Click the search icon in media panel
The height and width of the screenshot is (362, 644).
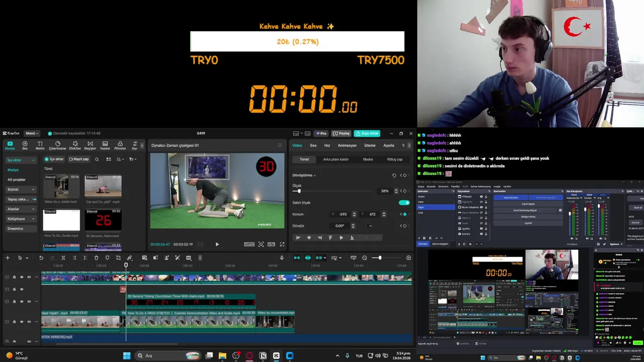tap(97, 159)
